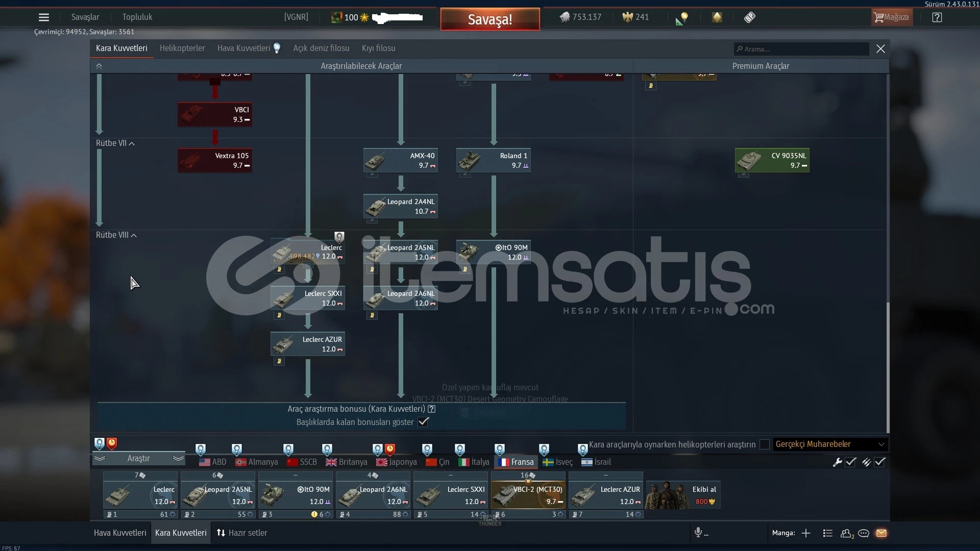
Task: Select the Leopard 2A4NL vehicle
Action: click(401, 206)
